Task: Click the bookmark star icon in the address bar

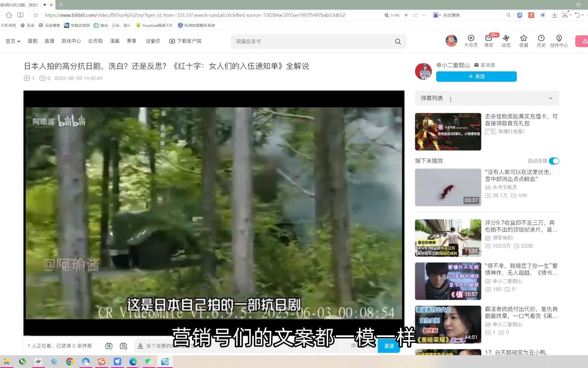Action: 36,15
